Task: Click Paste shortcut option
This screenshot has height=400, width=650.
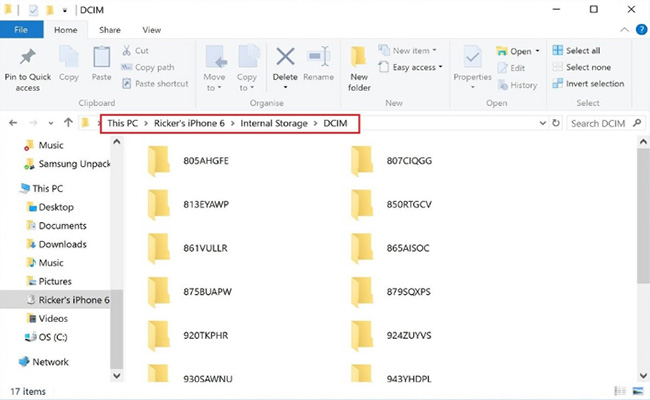Action: (155, 84)
